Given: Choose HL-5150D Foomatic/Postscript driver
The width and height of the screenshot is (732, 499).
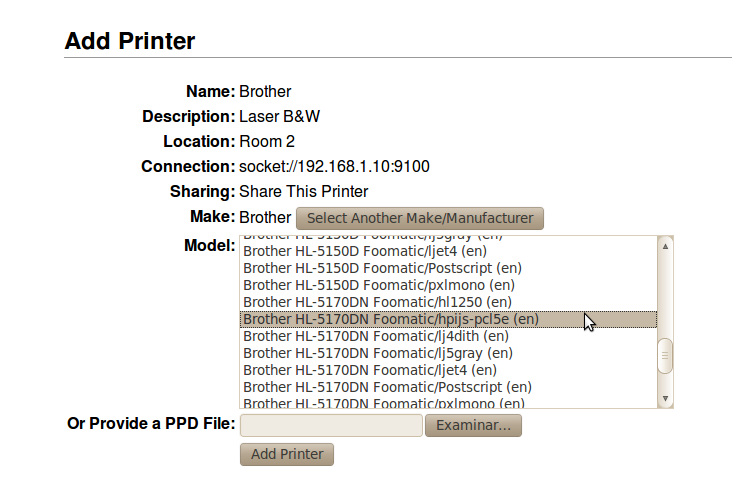Looking at the screenshot, I should [x=382, y=268].
